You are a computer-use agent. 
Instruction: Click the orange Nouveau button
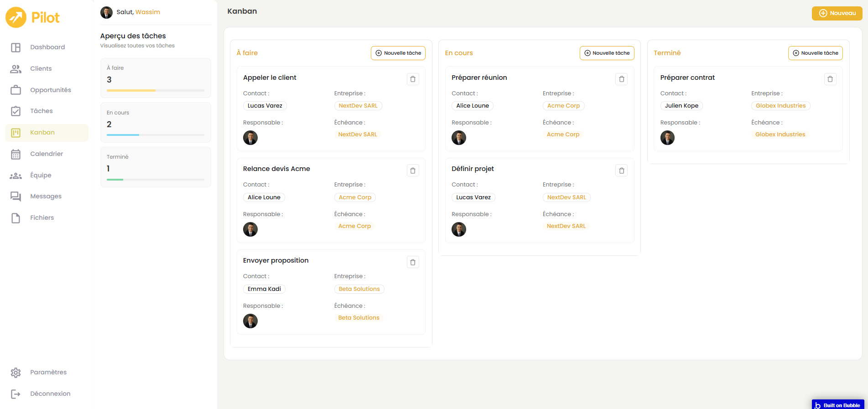(837, 13)
